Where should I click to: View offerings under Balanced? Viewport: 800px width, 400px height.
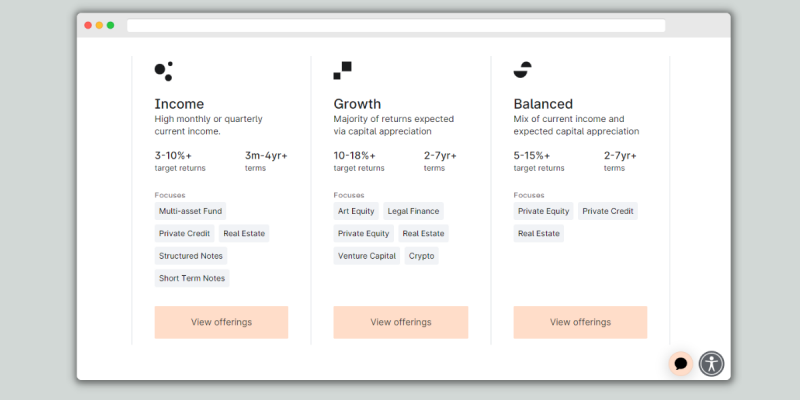click(x=580, y=322)
